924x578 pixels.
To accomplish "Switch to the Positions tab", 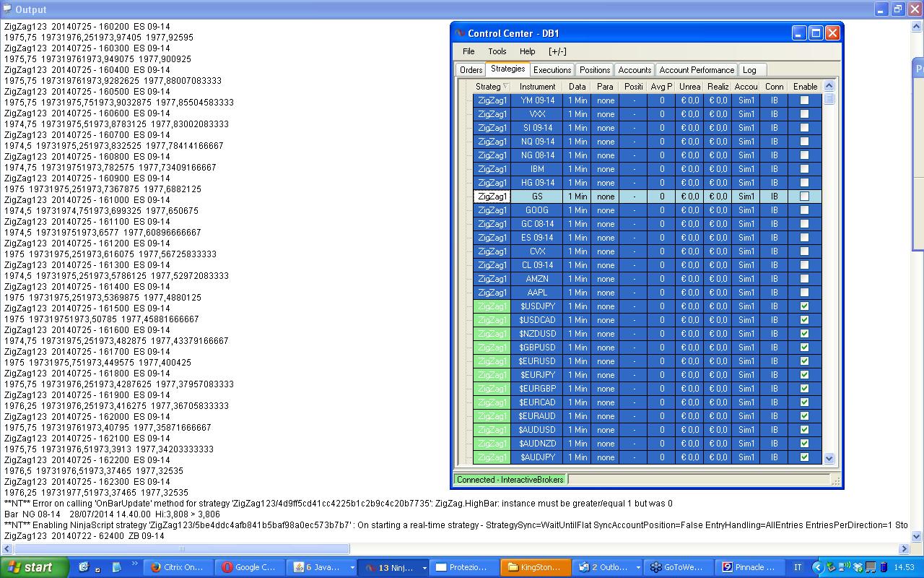I will pyautogui.click(x=595, y=70).
